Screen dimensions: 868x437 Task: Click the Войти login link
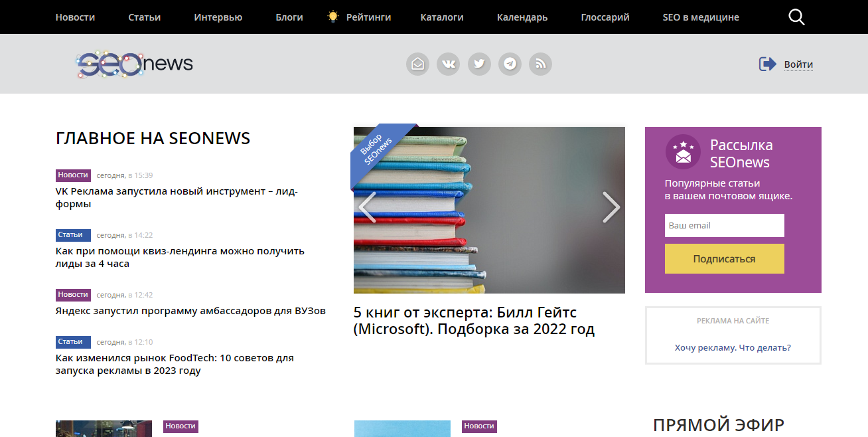tap(798, 64)
